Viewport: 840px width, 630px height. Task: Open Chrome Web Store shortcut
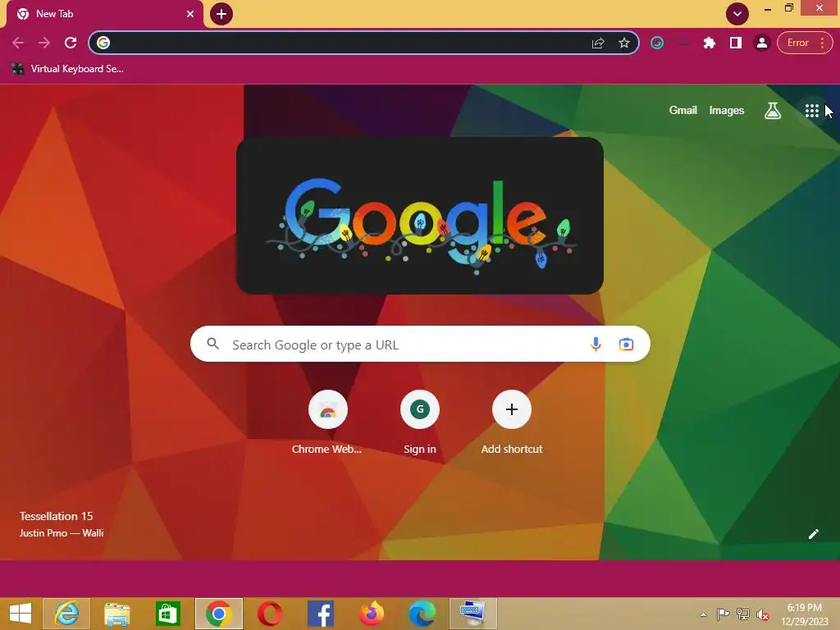coord(327,422)
